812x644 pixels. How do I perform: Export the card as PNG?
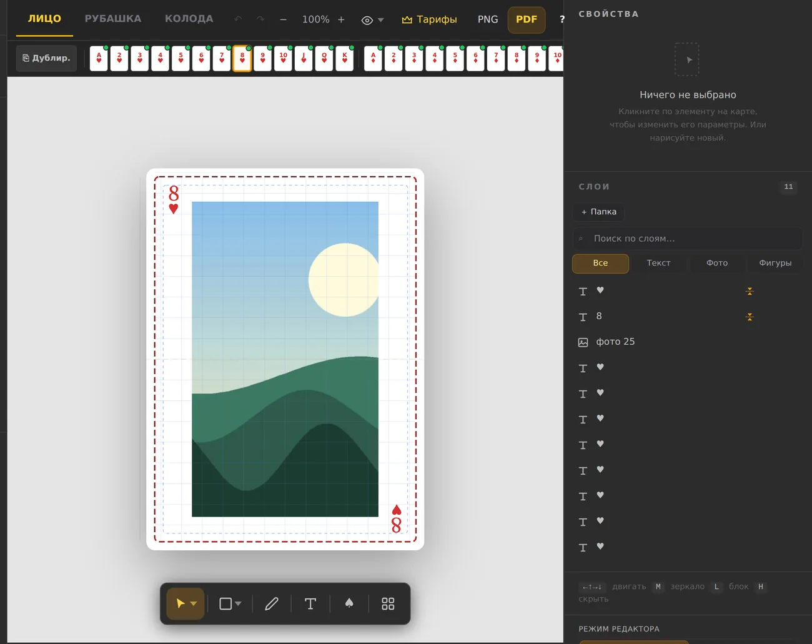coord(488,19)
